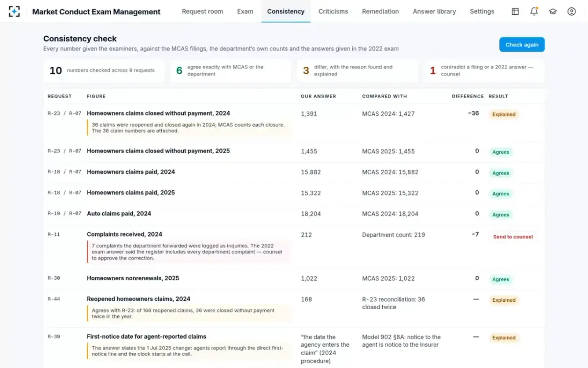Image resolution: width=588 pixels, height=368 pixels.
Task: Select the 10 numbers checked summary card
Action: tap(104, 71)
